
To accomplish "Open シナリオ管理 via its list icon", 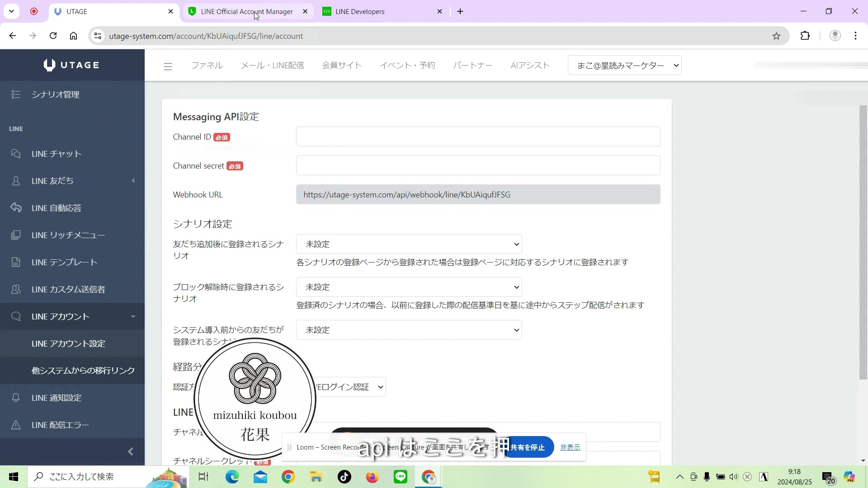I will pyautogui.click(x=16, y=94).
